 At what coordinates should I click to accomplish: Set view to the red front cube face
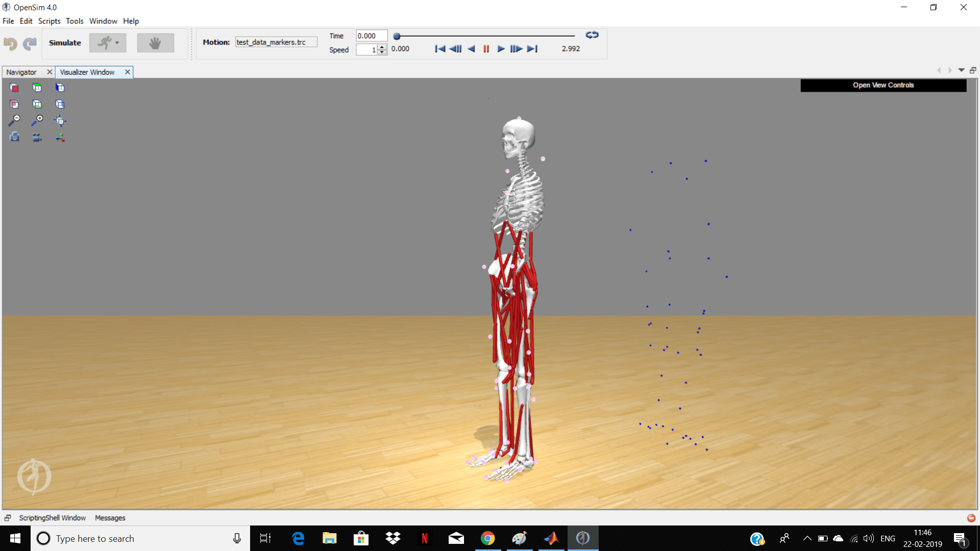point(14,88)
